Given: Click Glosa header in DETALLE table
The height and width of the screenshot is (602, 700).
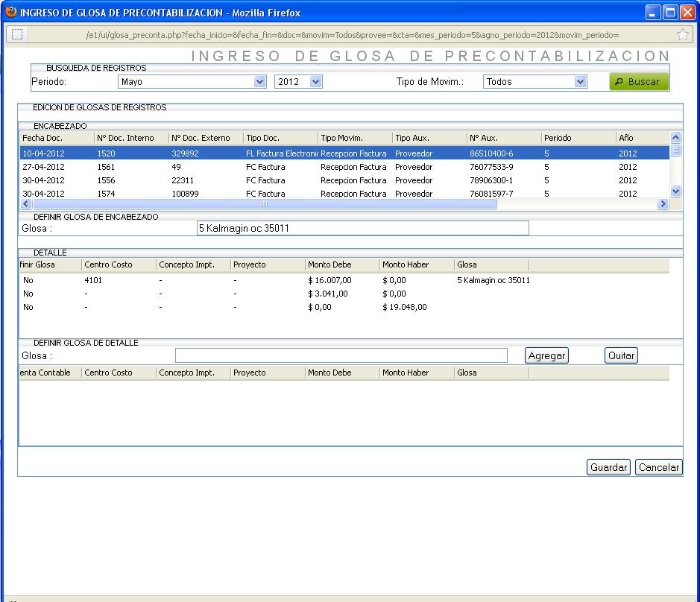Looking at the screenshot, I should point(491,264).
